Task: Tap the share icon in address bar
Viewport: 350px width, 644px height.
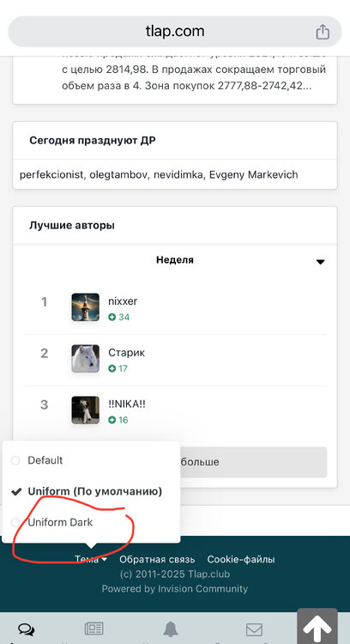Action: click(323, 32)
